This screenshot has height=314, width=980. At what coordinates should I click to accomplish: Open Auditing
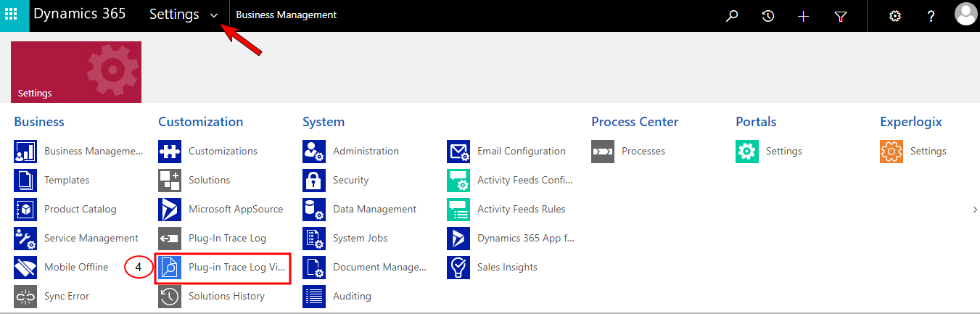coord(352,296)
